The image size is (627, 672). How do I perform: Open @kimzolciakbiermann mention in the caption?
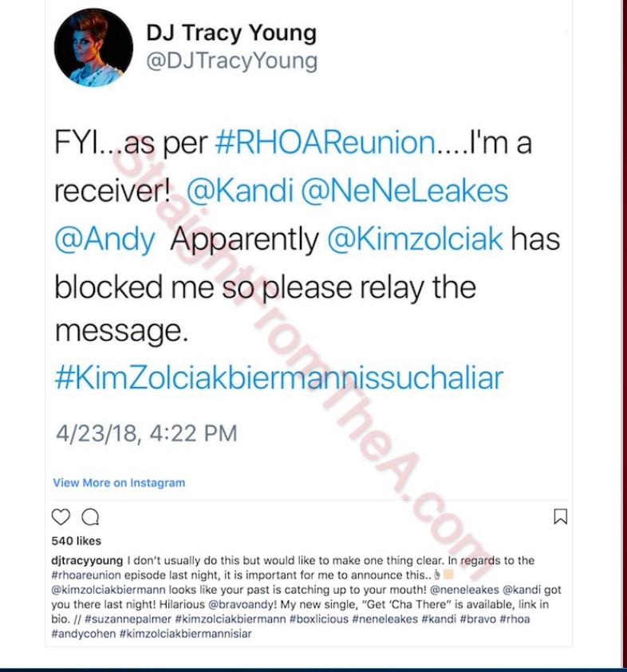pyautogui.click(x=108, y=590)
